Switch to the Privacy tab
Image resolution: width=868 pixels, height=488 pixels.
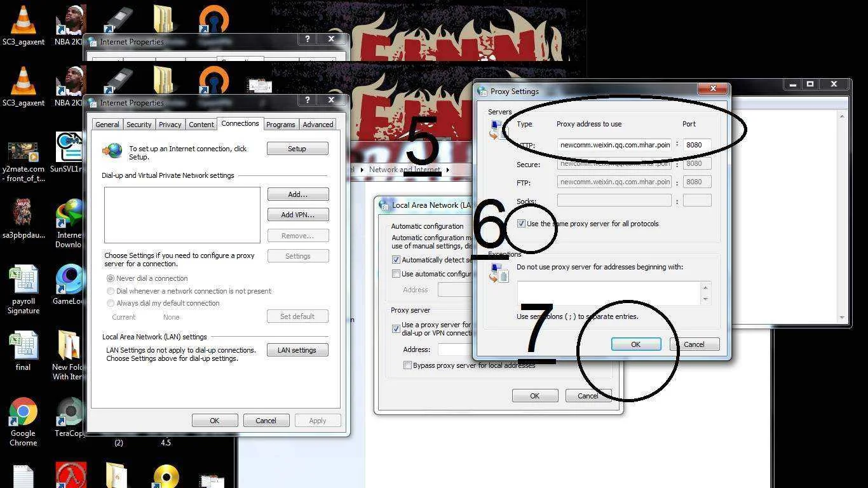pyautogui.click(x=170, y=125)
